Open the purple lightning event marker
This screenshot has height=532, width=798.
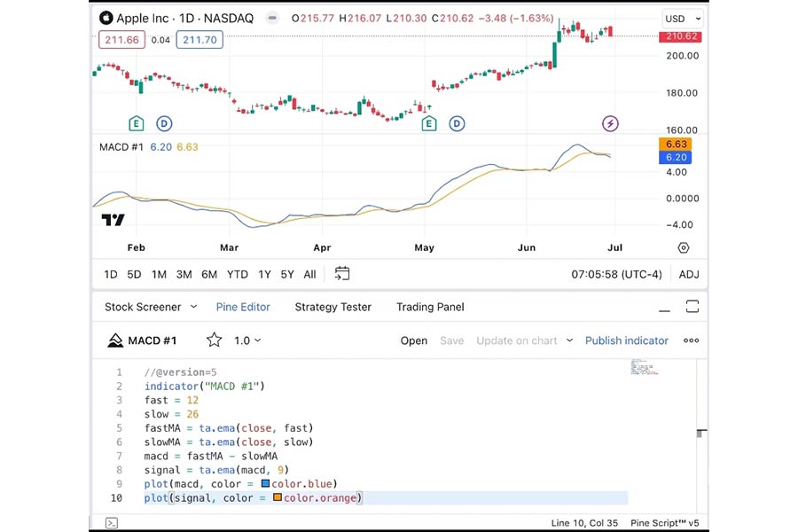tap(610, 123)
